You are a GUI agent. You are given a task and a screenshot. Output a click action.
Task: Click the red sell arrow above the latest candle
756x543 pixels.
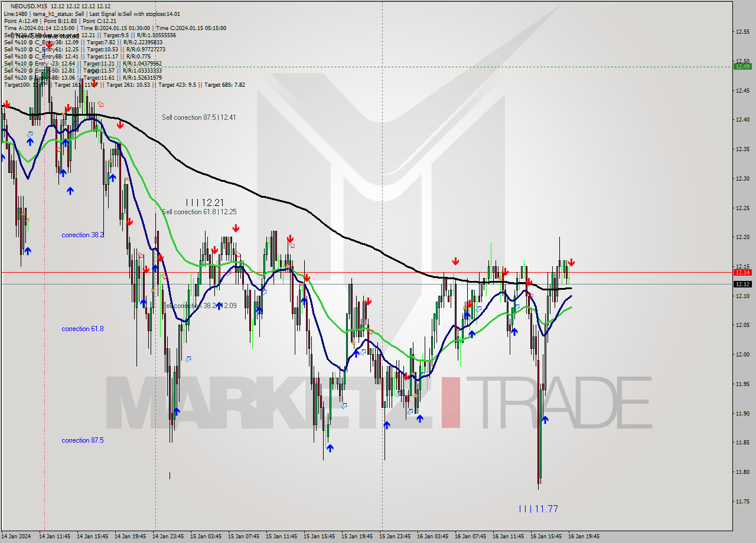571,263
